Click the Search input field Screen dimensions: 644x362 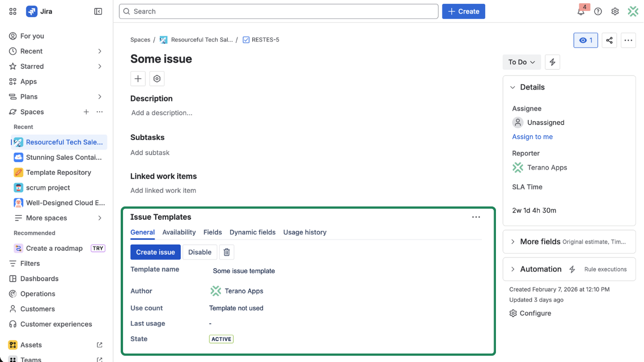[278, 11]
